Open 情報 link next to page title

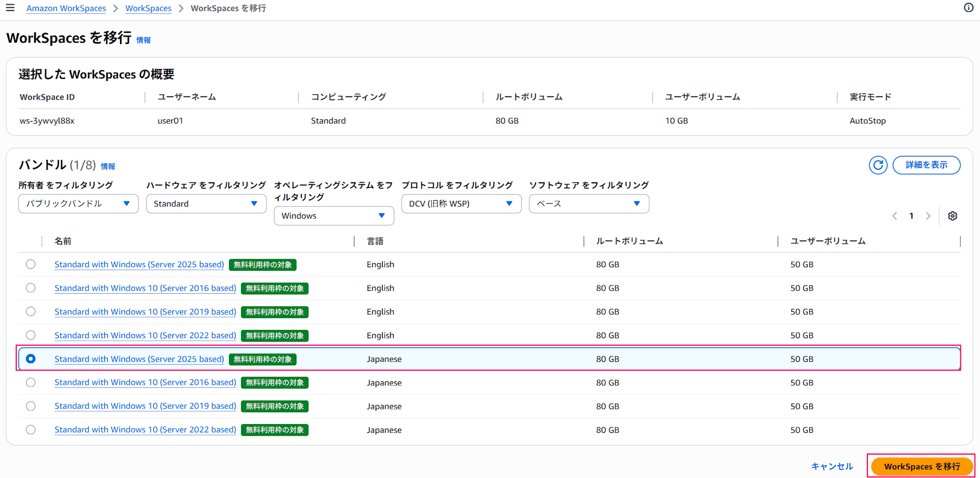coord(143,40)
